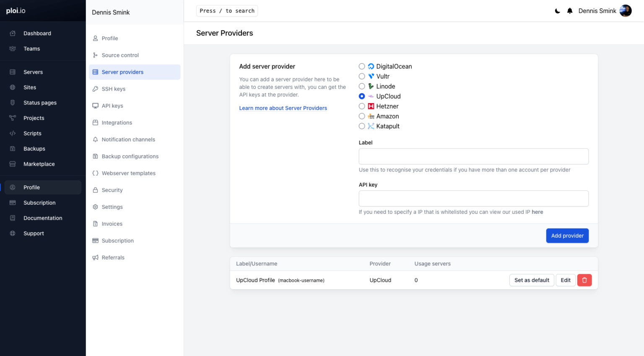Open Backup configurations page

point(135,156)
